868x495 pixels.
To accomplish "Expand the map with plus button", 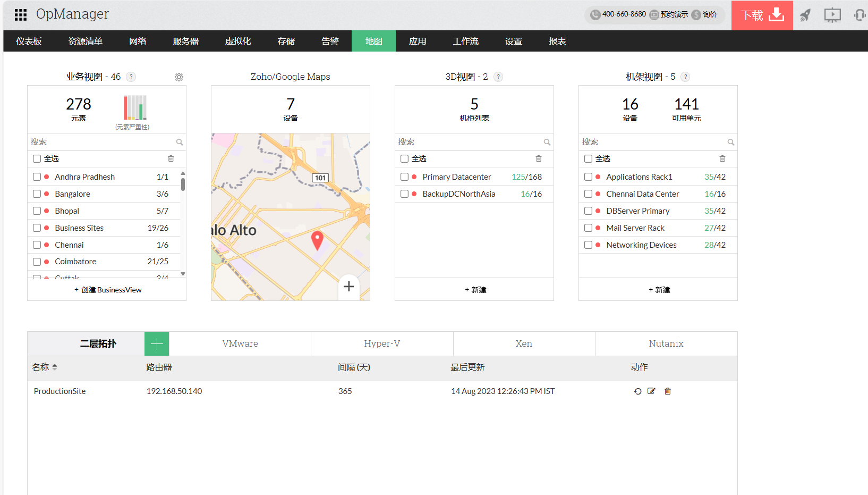I will point(348,287).
